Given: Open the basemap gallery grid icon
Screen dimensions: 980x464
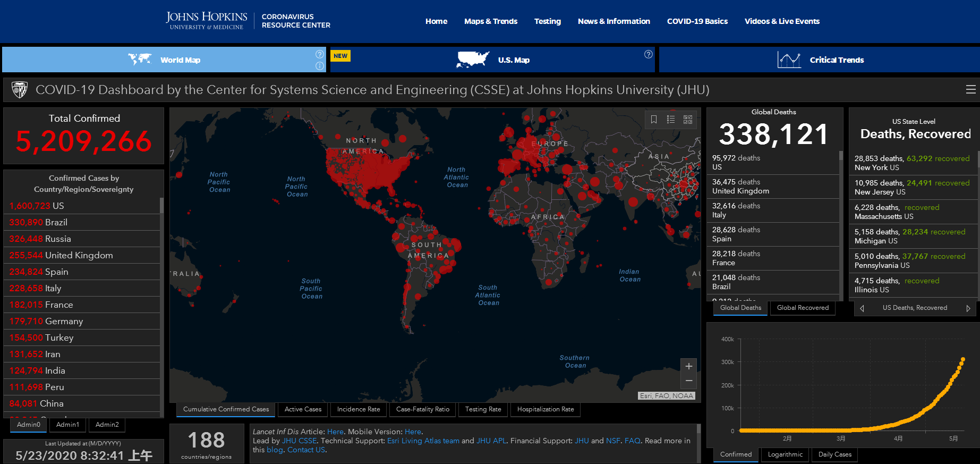Looking at the screenshot, I should [688, 120].
